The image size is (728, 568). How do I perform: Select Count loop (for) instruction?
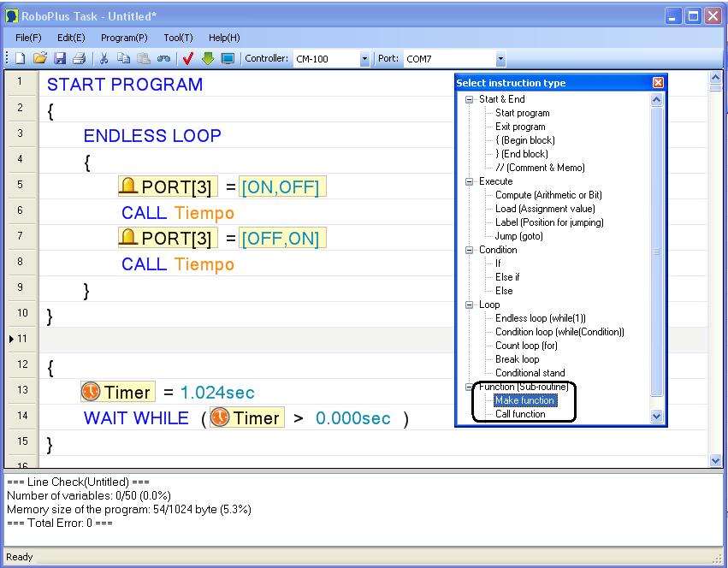point(526,346)
